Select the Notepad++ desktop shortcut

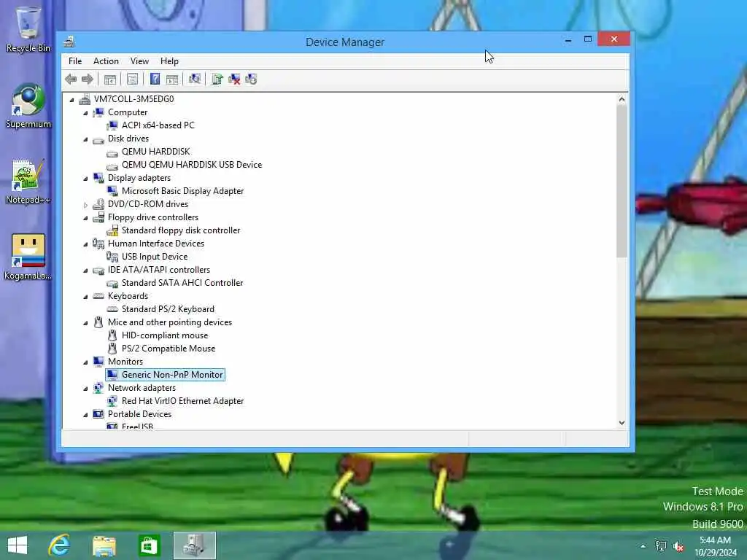point(28,182)
